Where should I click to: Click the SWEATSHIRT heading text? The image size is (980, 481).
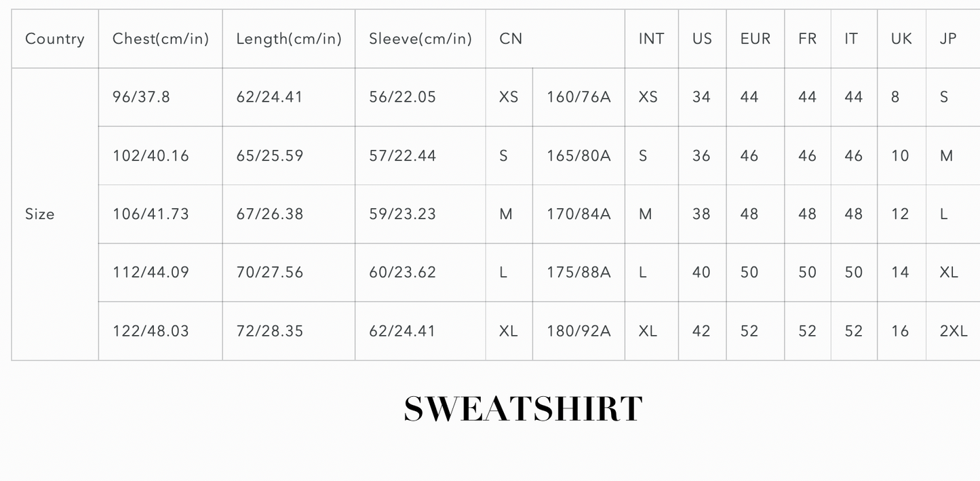[523, 409]
